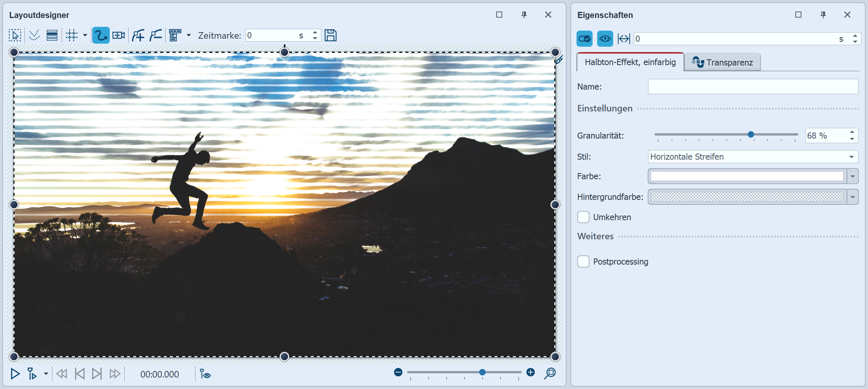Open the grid options dropdown arrow
The width and height of the screenshot is (868, 389).
(85, 36)
